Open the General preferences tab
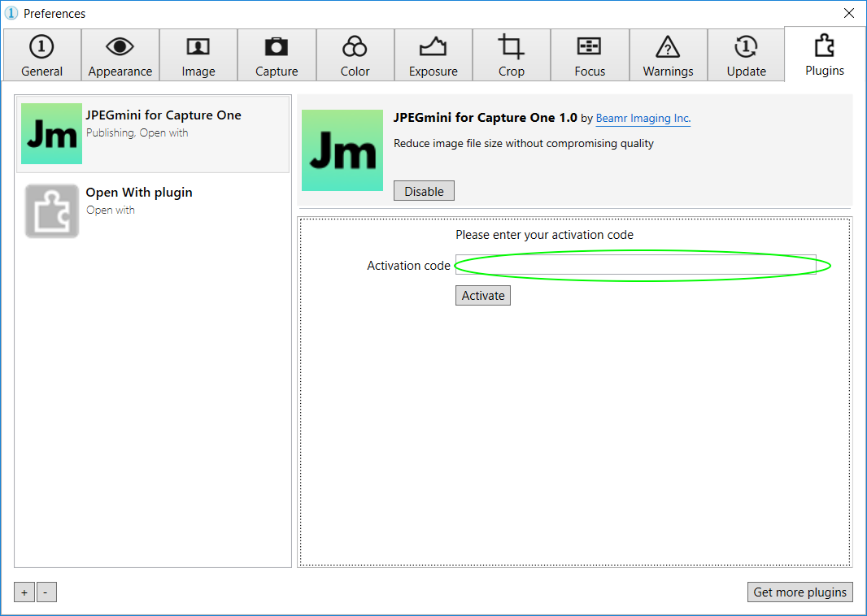Screen dimensions: 867x616 tap(42, 55)
